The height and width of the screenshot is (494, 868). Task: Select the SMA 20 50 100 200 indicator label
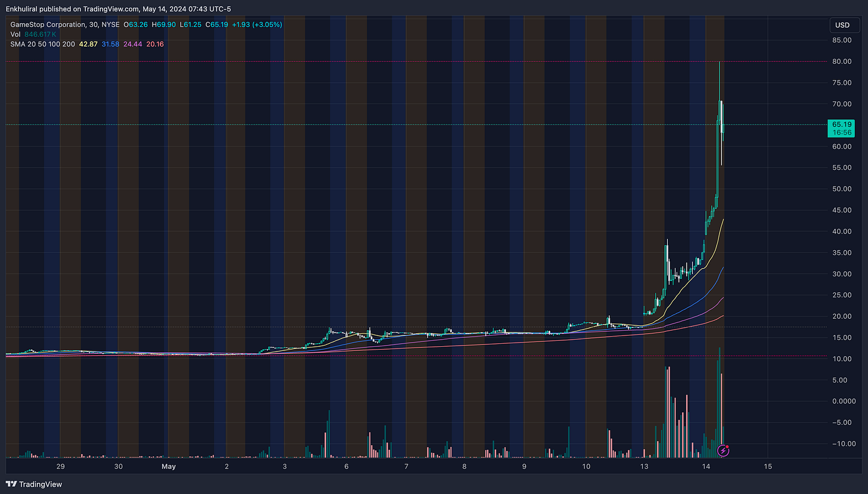[x=42, y=44]
